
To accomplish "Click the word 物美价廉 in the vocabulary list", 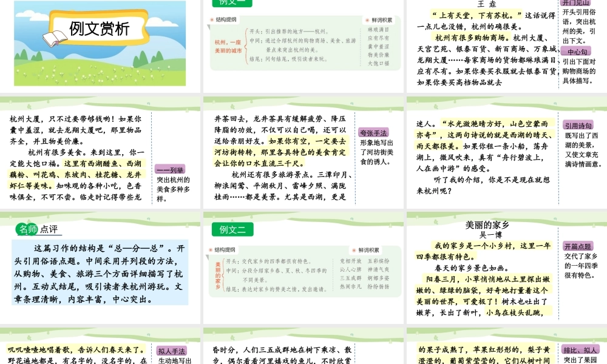I will point(378,55).
